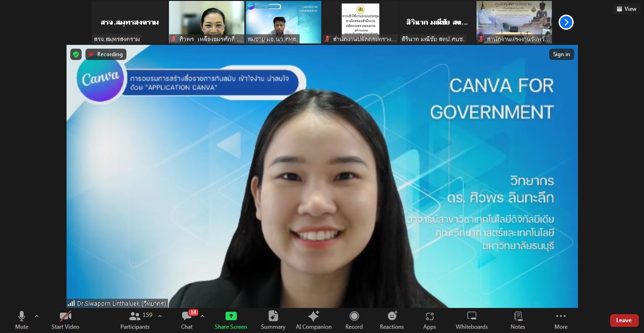This screenshot has width=644, height=333.
Task: Click the green Share Screen icon
Action: point(231,316)
